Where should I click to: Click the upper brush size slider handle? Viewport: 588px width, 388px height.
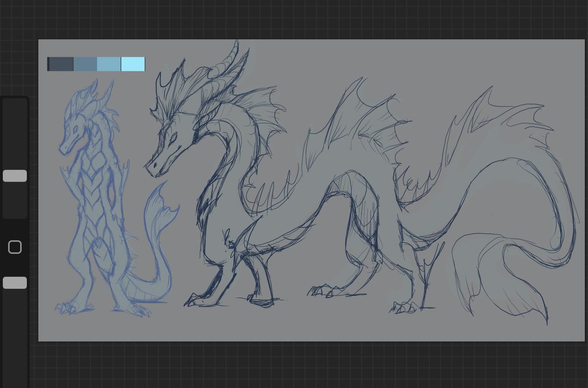pyautogui.click(x=15, y=176)
